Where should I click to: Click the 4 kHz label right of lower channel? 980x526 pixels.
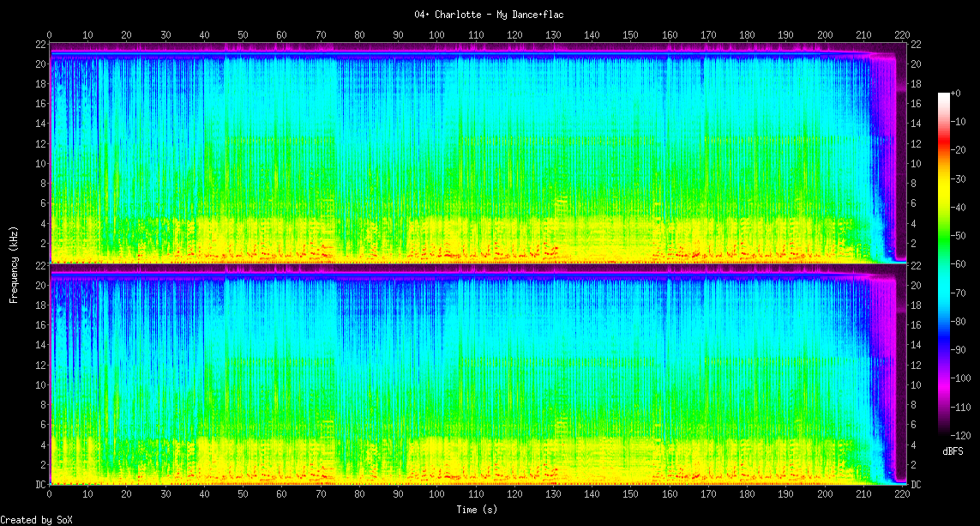pos(916,444)
